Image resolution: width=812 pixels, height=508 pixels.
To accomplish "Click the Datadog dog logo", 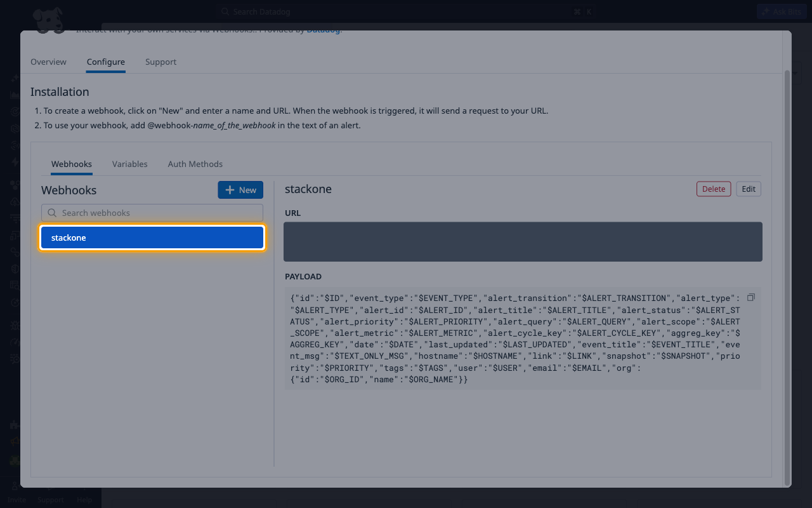I will [x=49, y=20].
